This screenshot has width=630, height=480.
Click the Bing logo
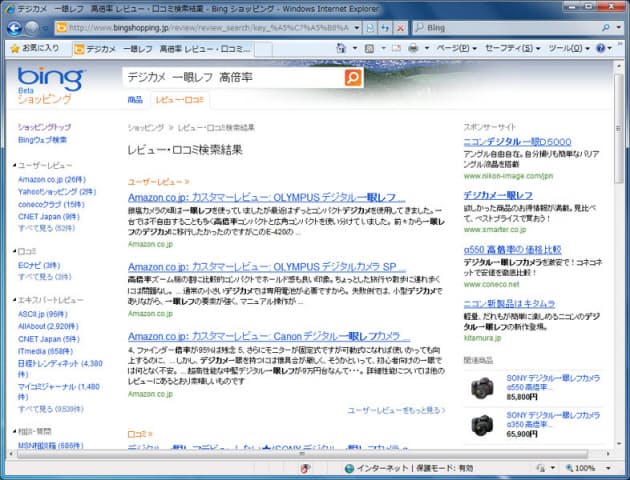point(51,79)
